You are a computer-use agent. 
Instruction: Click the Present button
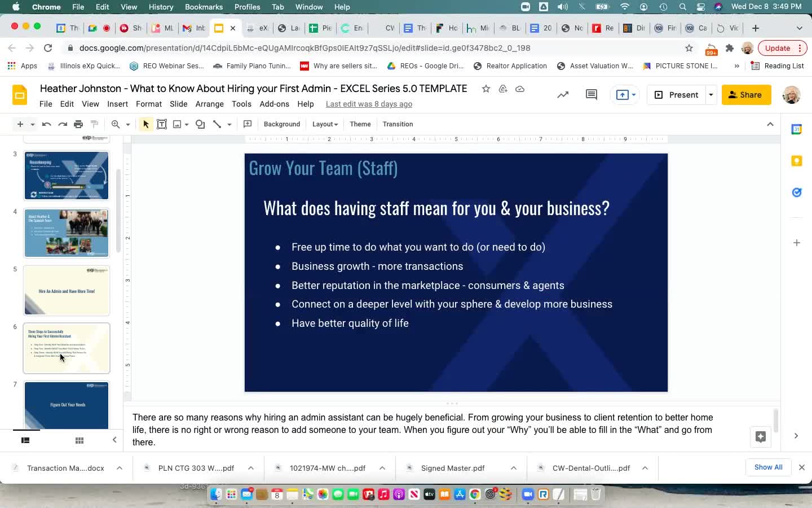coord(677,95)
